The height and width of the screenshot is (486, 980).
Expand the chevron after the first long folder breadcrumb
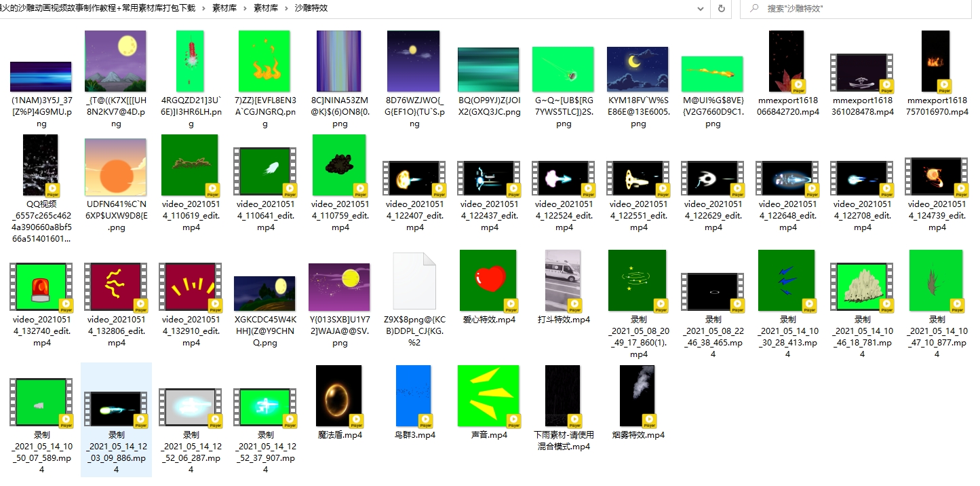pos(203,8)
